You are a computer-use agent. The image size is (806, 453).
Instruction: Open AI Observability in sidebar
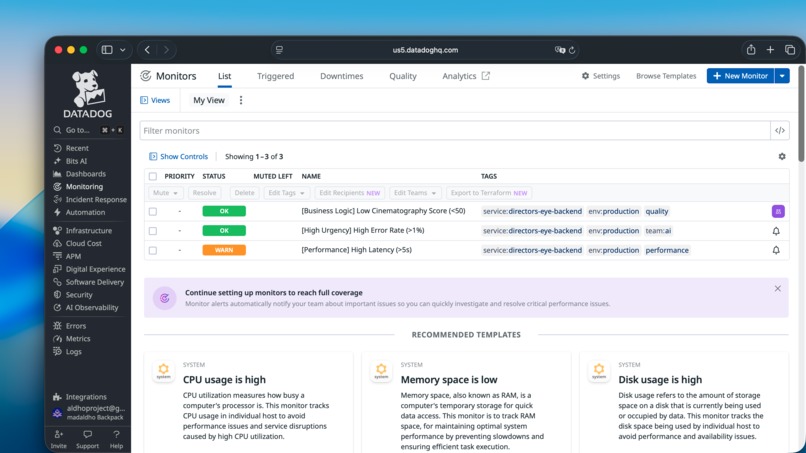(85, 308)
